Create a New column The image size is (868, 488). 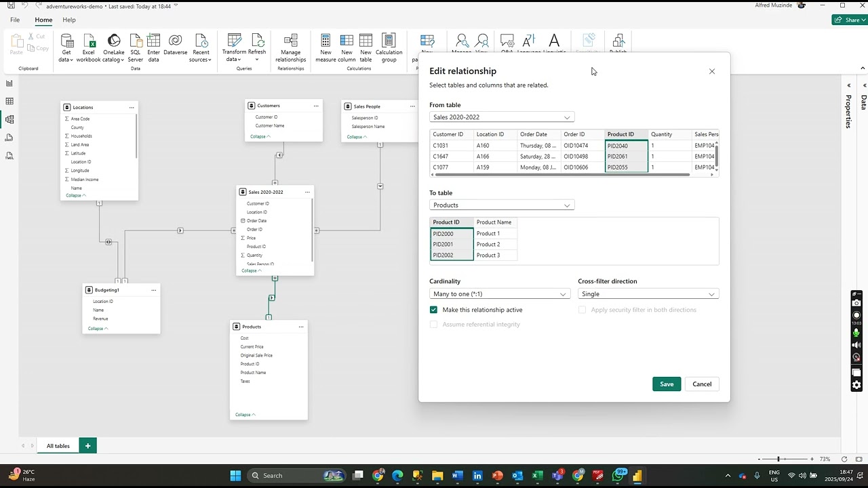point(347,48)
